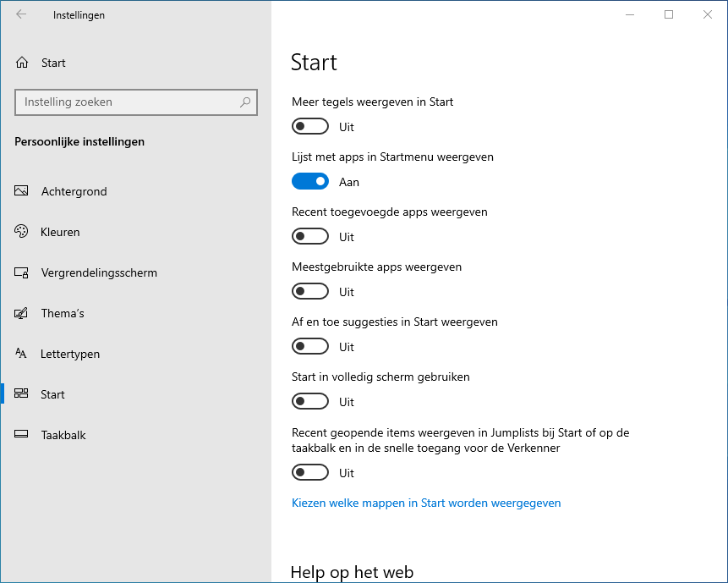Toggle Meestgebruikte apps weergeven on
728x583 pixels.
[x=310, y=292]
